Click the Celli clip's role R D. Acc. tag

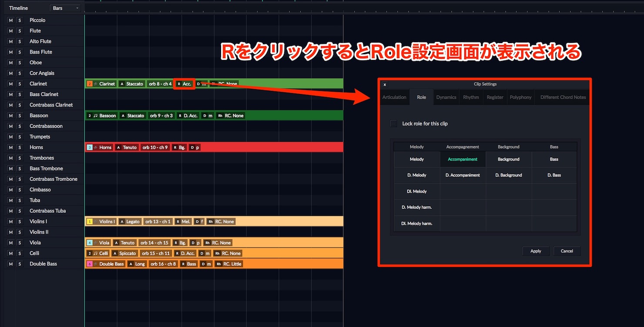pyautogui.click(x=186, y=254)
